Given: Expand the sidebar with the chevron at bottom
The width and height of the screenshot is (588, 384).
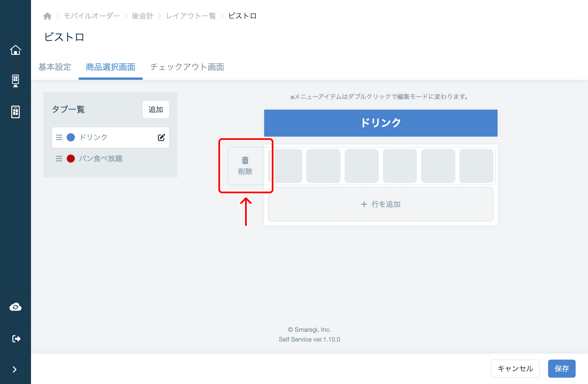Looking at the screenshot, I should [x=16, y=369].
